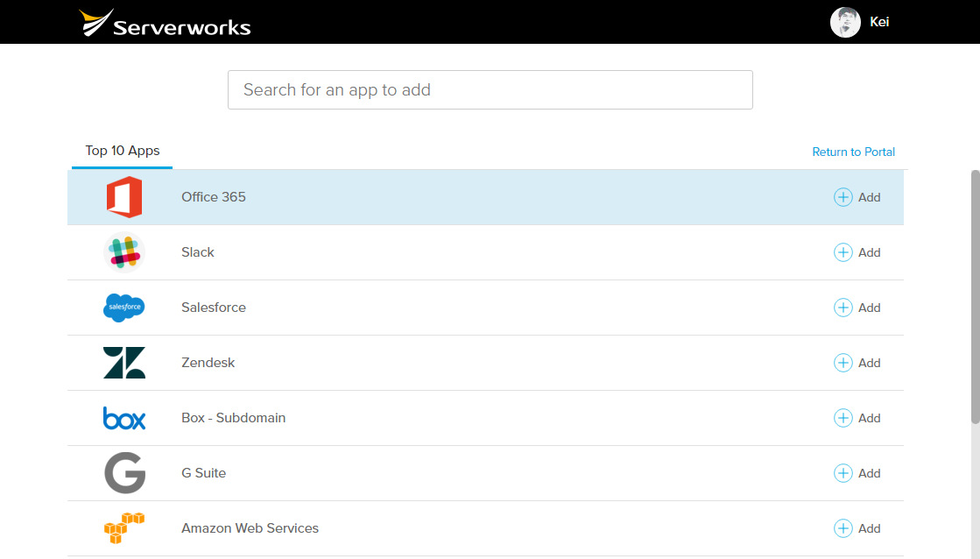Open the Kei user avatar
The image size is (980, 559).
click(846, 22)
